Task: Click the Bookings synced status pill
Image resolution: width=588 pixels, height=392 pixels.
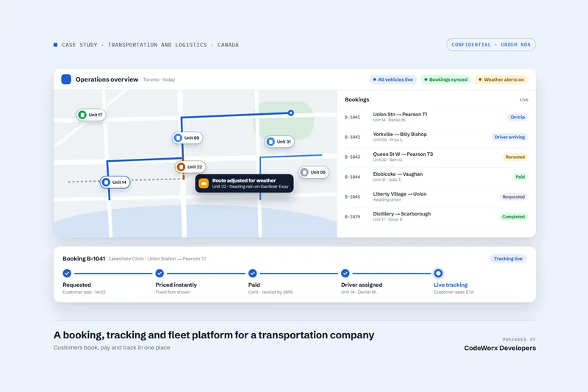Action: point(446,79)
